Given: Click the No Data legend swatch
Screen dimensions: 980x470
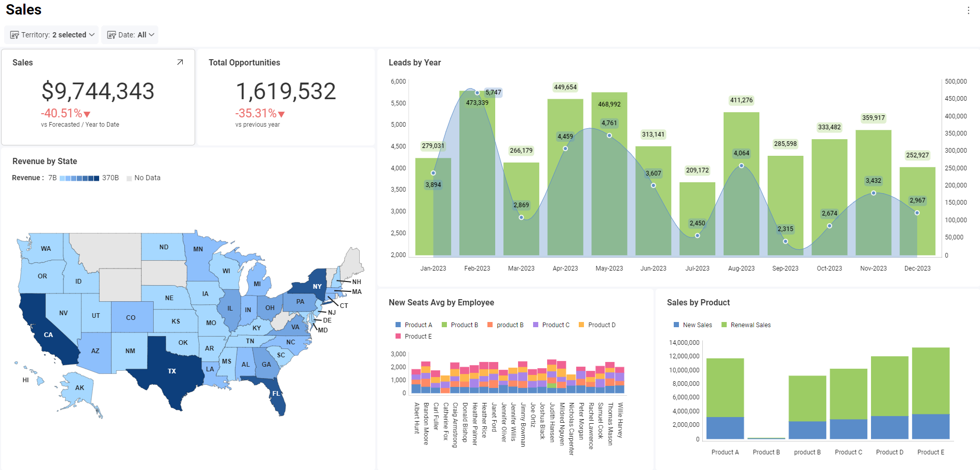Looking at the screenshot, I should (129, 178).
